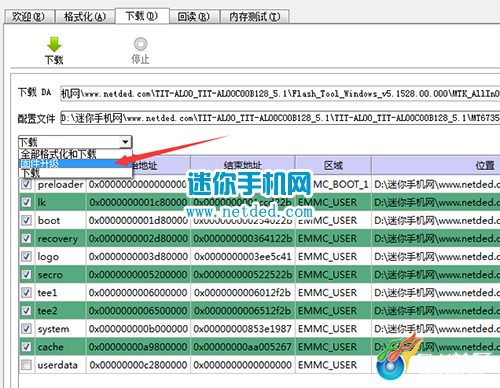Uncheck the secro partition checkbox
The image size is (500, 388).
(x=26, y=274)
